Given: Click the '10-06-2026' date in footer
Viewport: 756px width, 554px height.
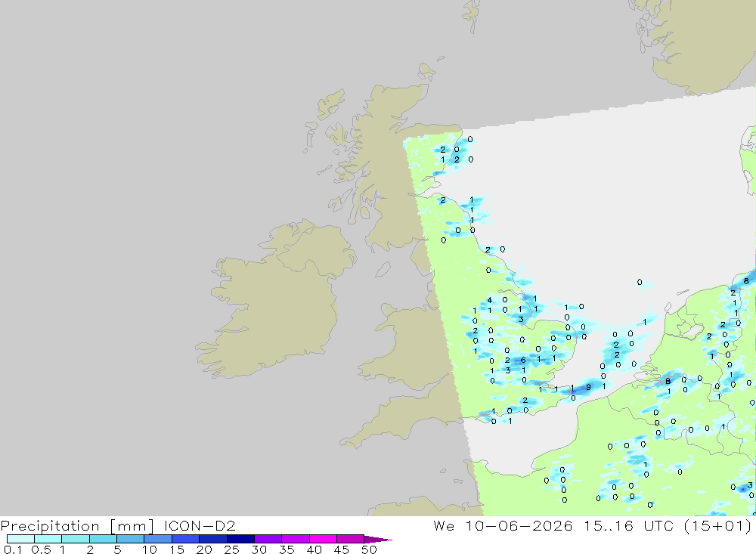Looking at the screenshot, I should (519, 525).
